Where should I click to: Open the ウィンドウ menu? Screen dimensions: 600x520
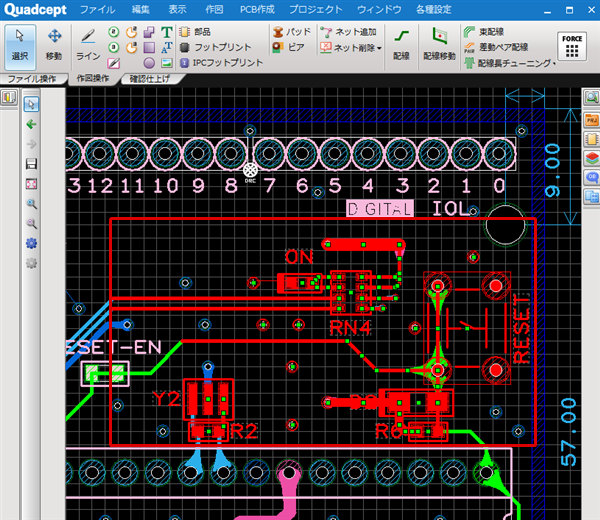point(379,10)
